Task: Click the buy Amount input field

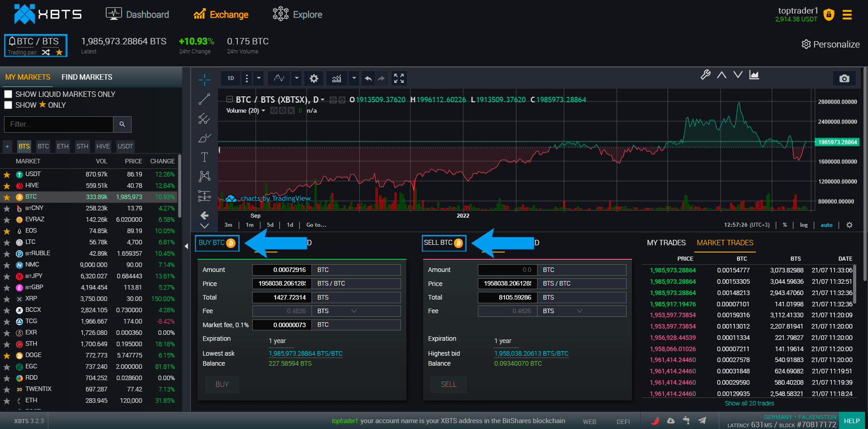Action: 282,270
